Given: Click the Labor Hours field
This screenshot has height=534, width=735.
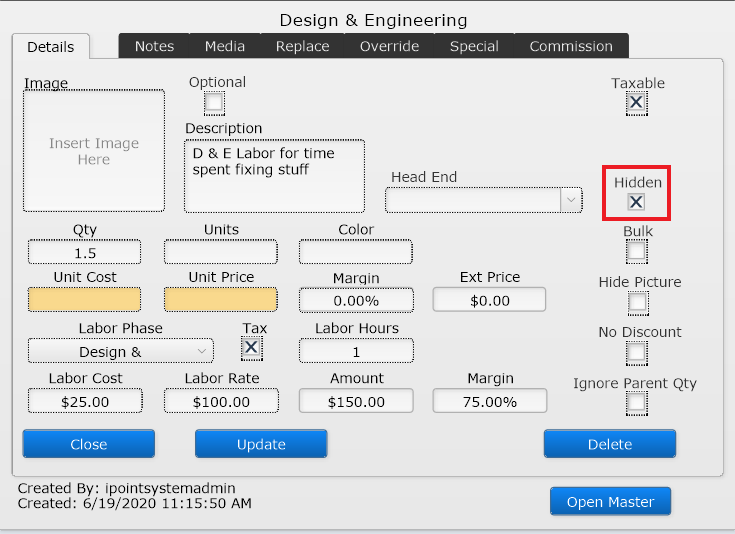Looking at the screenshot, I should [356, 351].
